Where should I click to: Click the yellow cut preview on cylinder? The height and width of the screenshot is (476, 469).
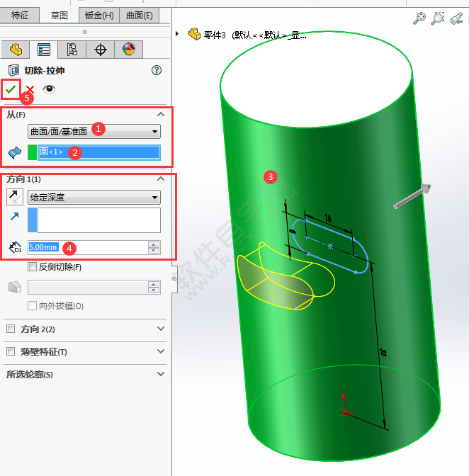point(286,276)
